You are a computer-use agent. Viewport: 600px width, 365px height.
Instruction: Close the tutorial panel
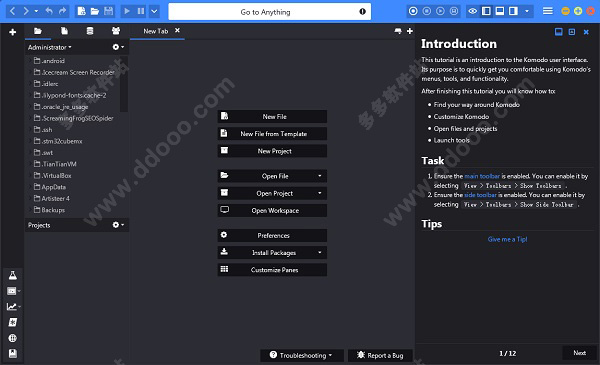(x=586, y=32)
